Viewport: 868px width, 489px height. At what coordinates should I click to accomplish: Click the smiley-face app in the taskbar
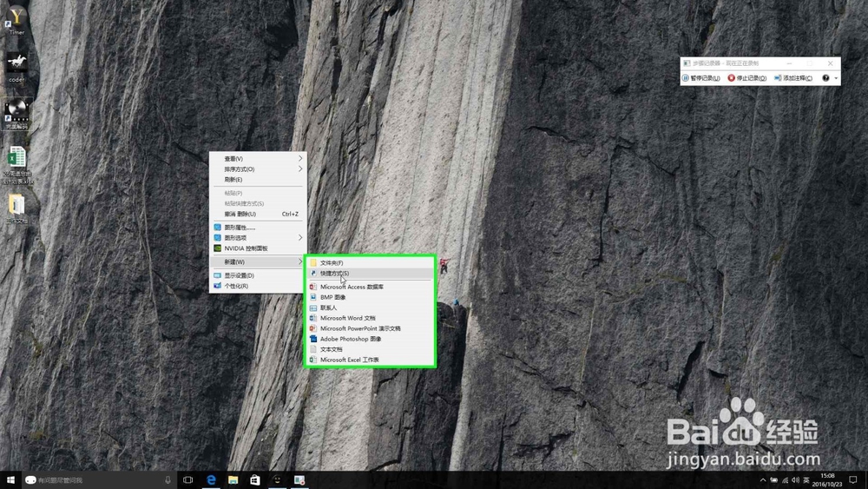[277, 480]
